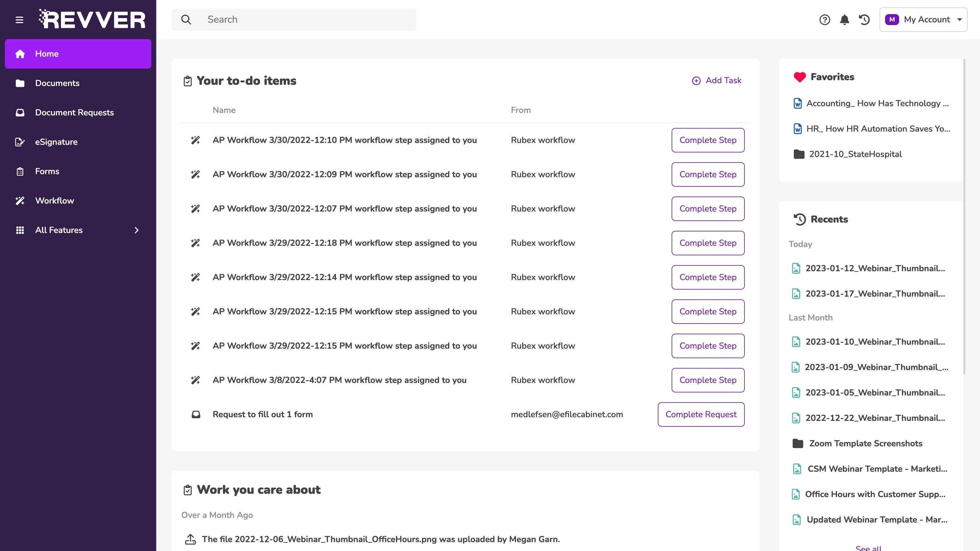Image resolution: width=980 pixels, height=551 pixels.
Task: Click the Recents clock icon in sidebar panel
Action: [x=799, y=219]
